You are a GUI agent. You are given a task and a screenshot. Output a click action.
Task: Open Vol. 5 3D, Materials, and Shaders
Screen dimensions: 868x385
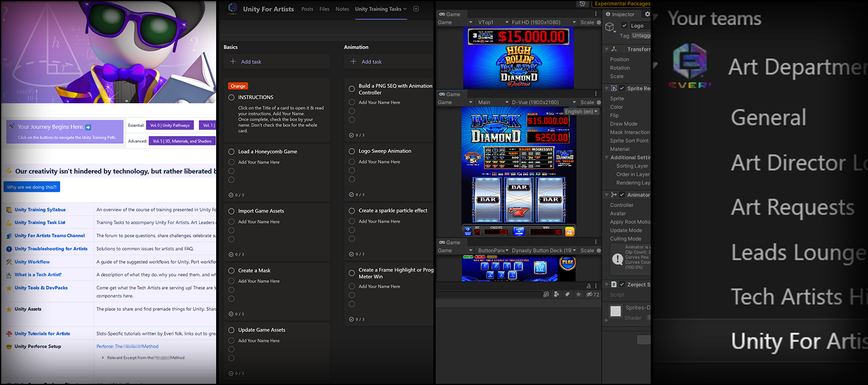(x=182, y=141)
